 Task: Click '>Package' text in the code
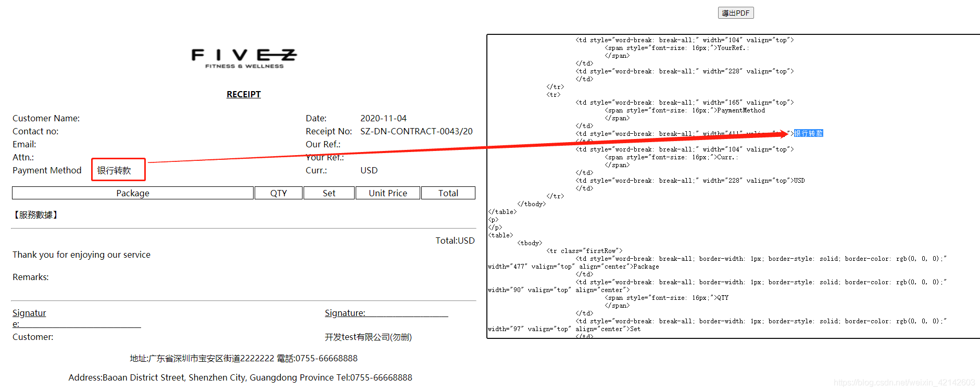tap(645, 267)
